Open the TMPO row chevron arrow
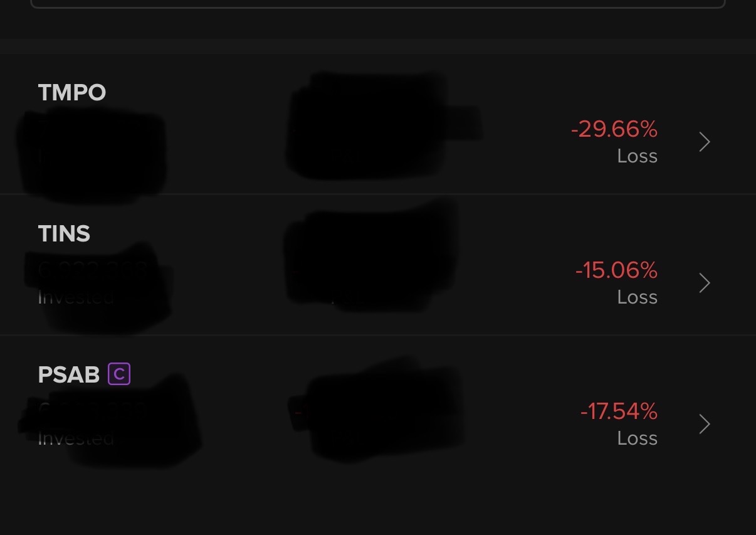This screenshot has width=756, height=535. 705,142
